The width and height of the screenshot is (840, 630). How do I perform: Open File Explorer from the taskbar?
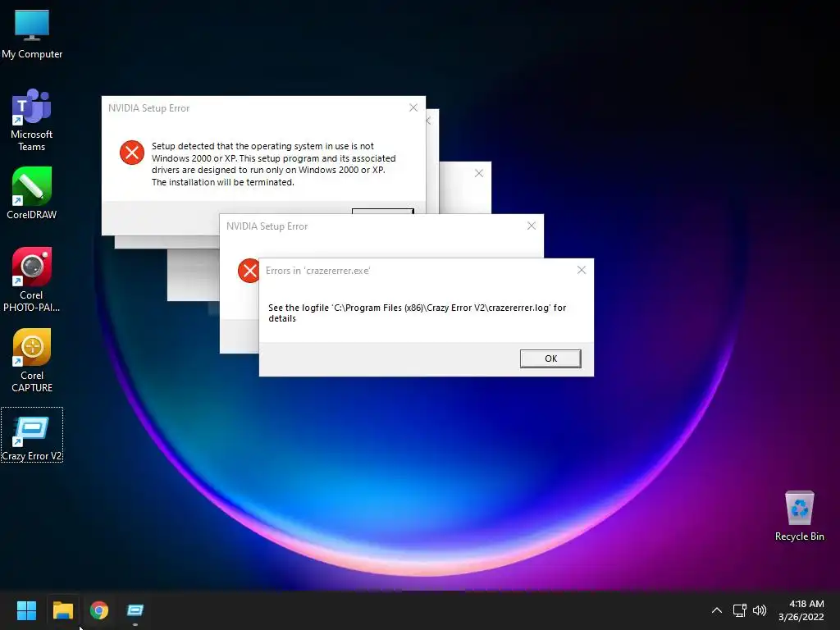[x=62, y=610]
